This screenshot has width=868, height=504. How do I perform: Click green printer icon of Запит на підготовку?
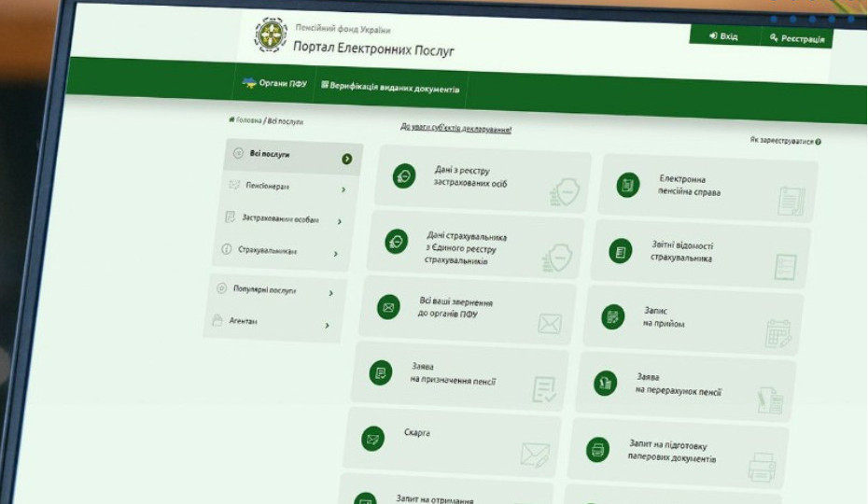598,449
